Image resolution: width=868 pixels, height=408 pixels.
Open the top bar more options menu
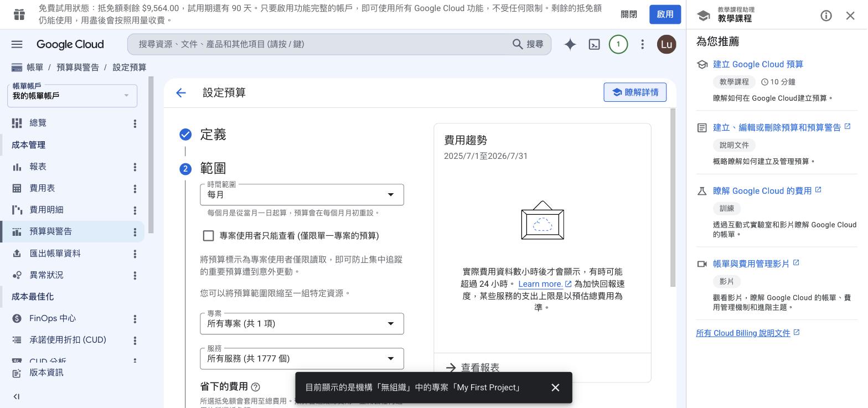[642, 44]
